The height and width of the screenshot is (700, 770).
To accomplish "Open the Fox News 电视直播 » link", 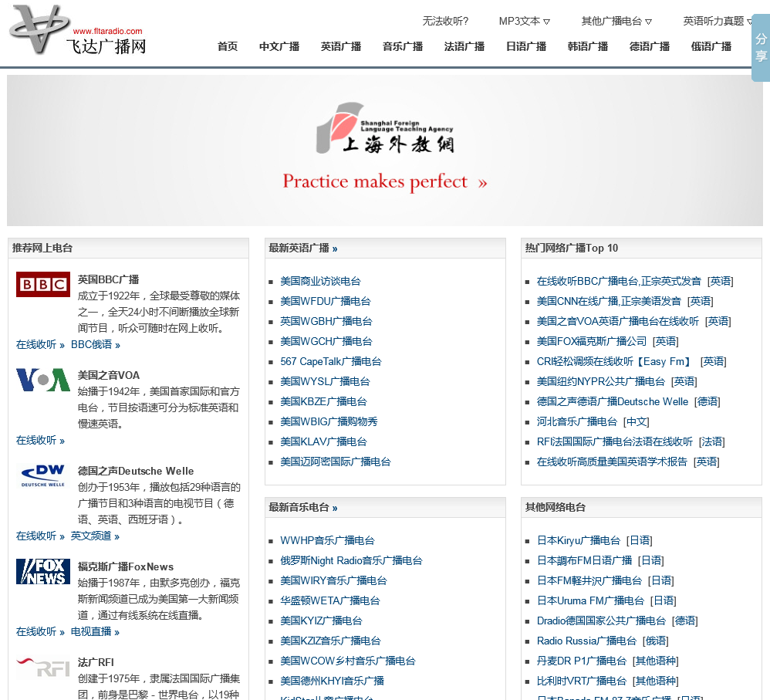I will [x=95, y=632].
